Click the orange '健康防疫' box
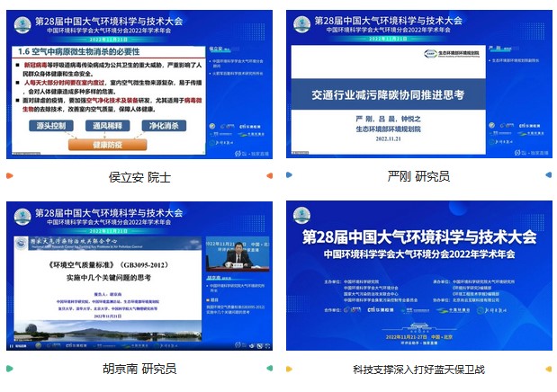The width and height of the screenshot is (557, 392). pos(107,145)
